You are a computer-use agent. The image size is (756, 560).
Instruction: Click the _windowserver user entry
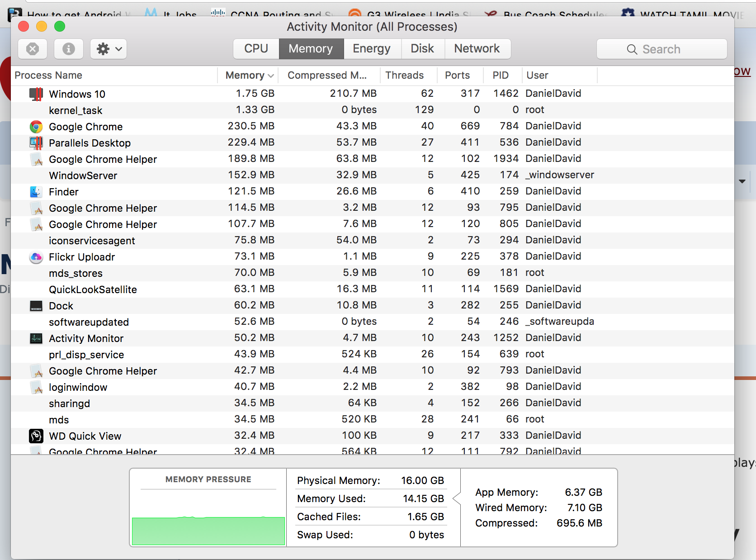click(x=560, y=175)
